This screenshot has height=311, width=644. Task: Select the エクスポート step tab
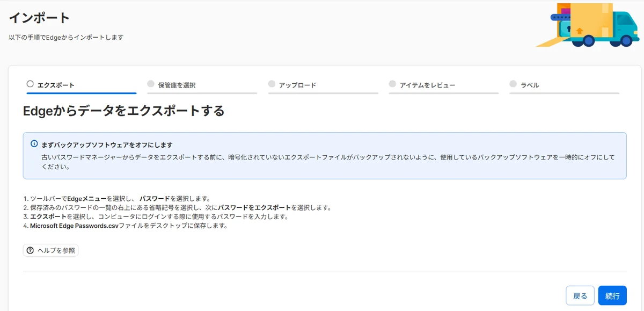(81, 86)
